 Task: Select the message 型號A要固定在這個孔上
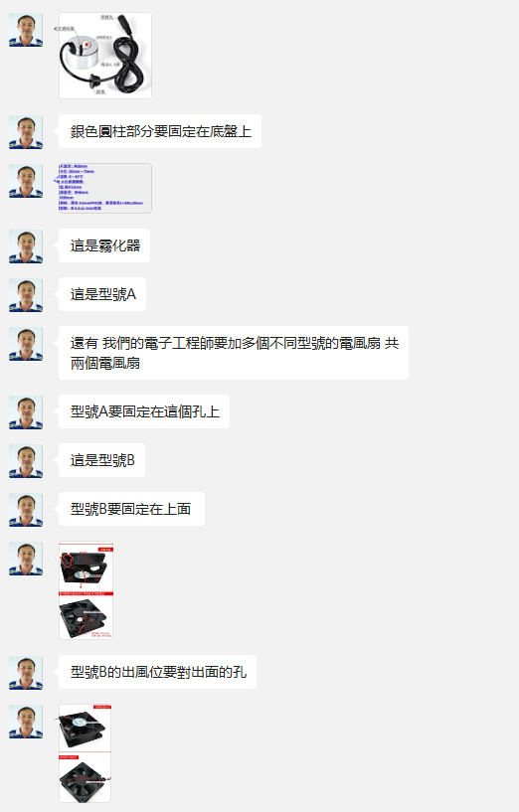(144, 411)
